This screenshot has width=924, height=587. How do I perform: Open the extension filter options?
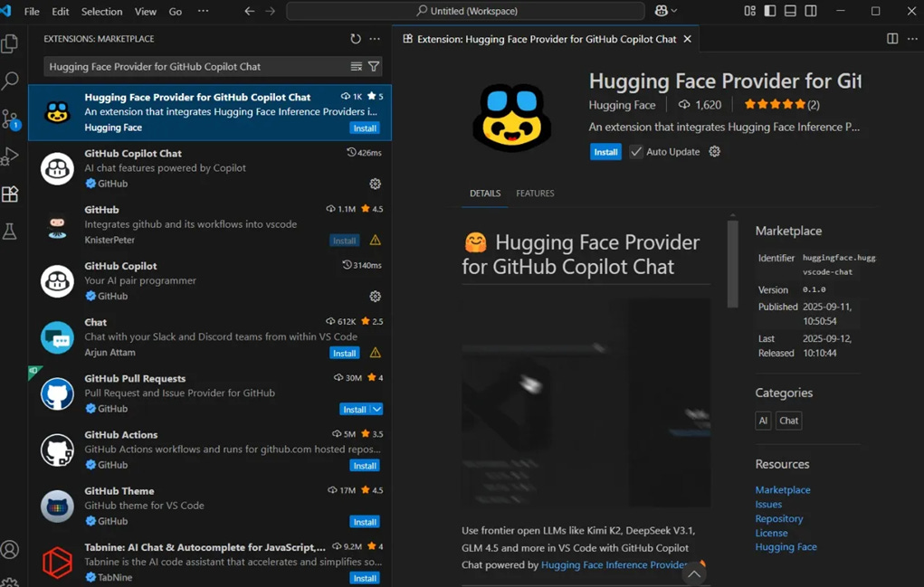(x=374, y=67)
